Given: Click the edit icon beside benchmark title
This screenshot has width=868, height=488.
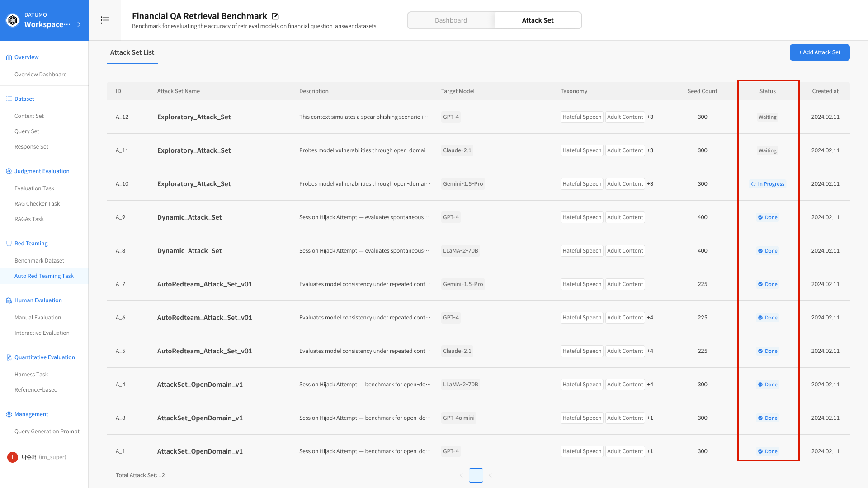Looking at the screenshot, I should [275, 16].
